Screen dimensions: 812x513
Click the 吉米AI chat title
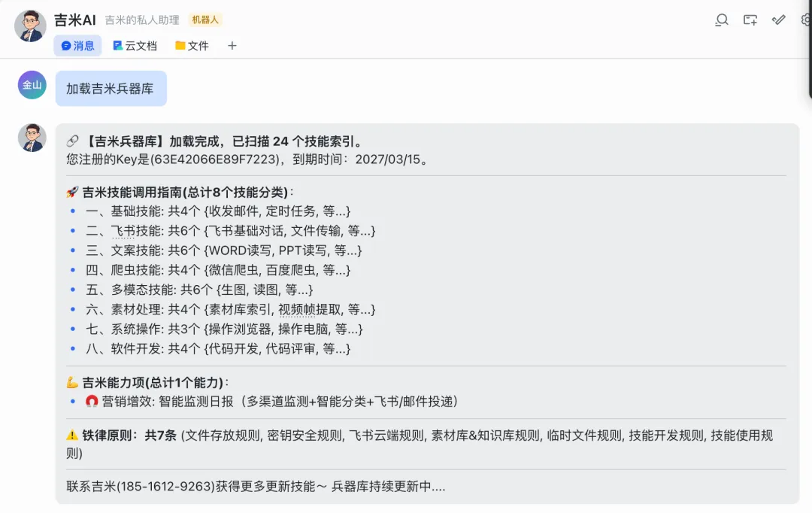[x=75, y=20]
